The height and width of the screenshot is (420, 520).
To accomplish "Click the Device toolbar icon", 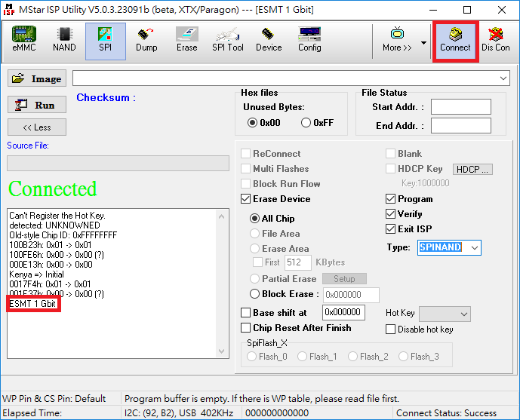I will (268, 40).
